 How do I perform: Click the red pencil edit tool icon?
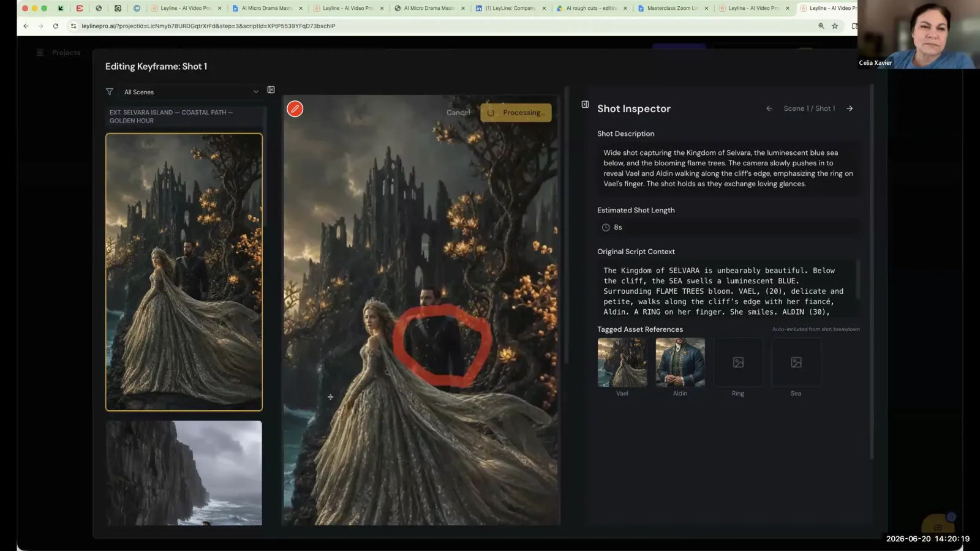[295, 109]
